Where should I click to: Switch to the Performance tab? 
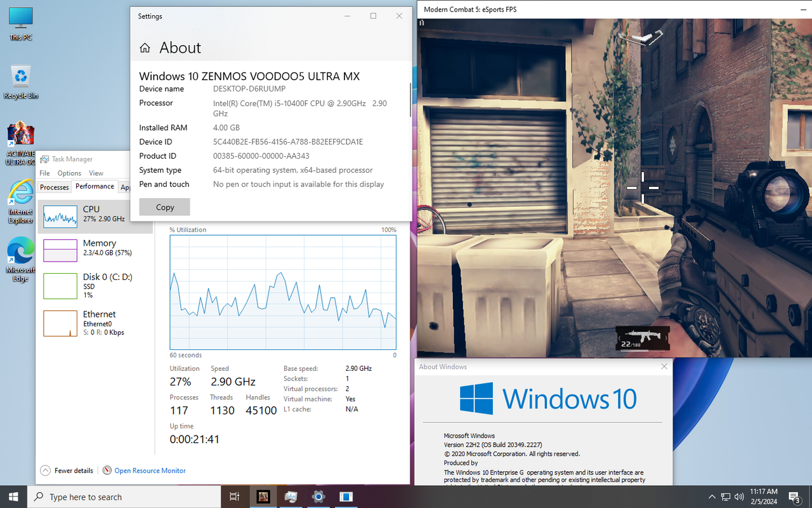pyautogui.click(x=95, y=186)
